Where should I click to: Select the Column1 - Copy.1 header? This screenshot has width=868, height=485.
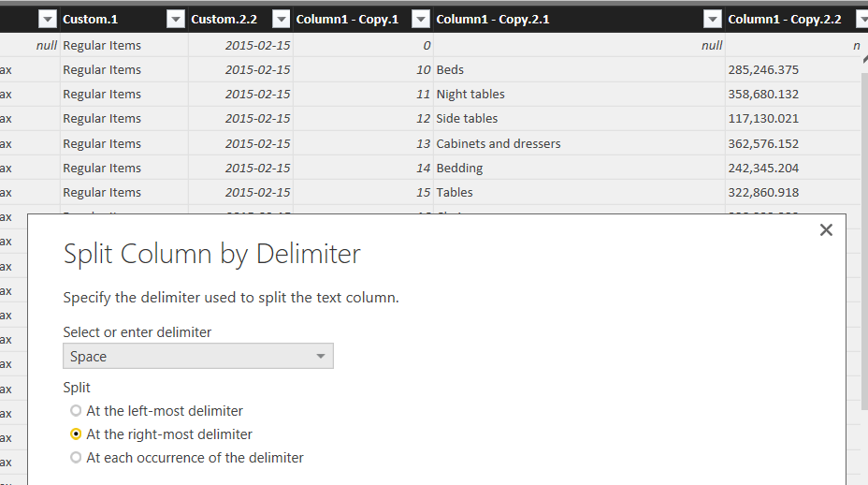point(348,20)
